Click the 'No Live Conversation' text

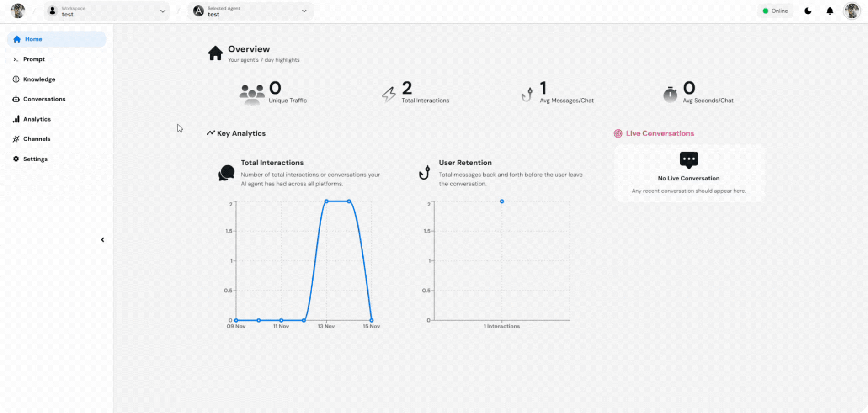[689, 178]
